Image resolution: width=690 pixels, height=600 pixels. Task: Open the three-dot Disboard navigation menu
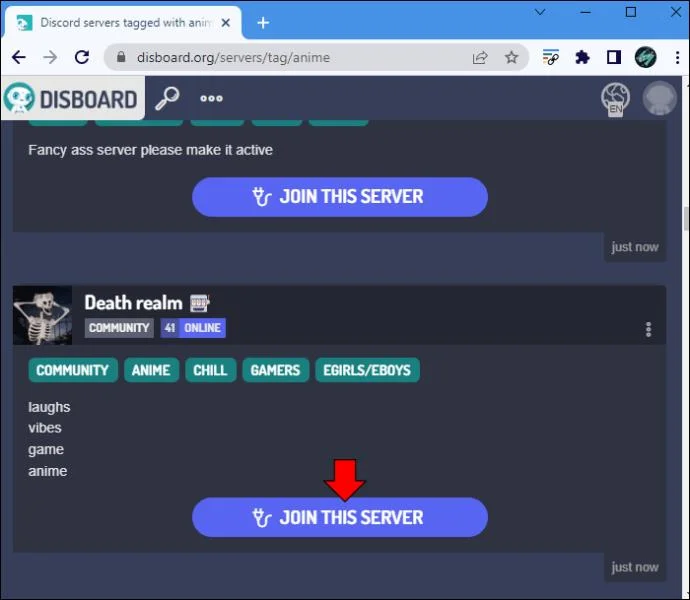tap(211, 99)
